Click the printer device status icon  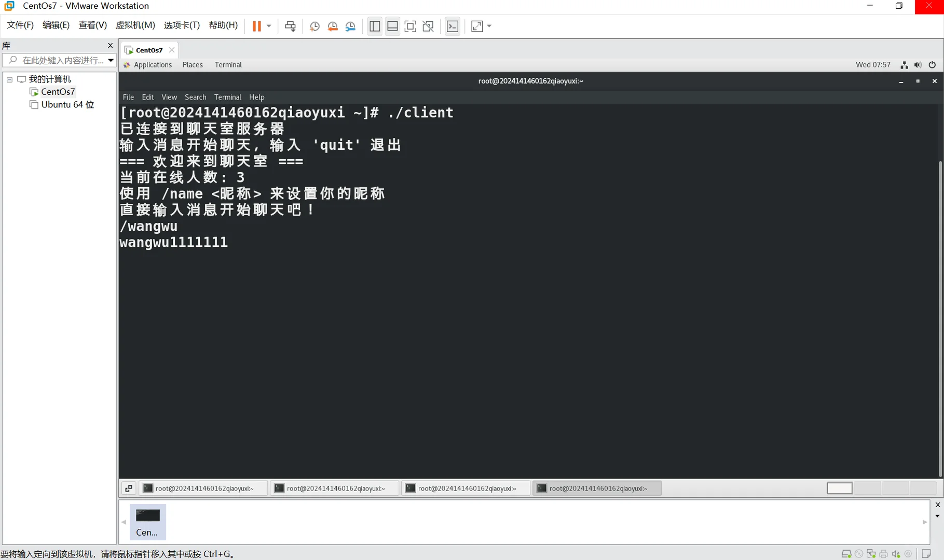tap(883, 554)
